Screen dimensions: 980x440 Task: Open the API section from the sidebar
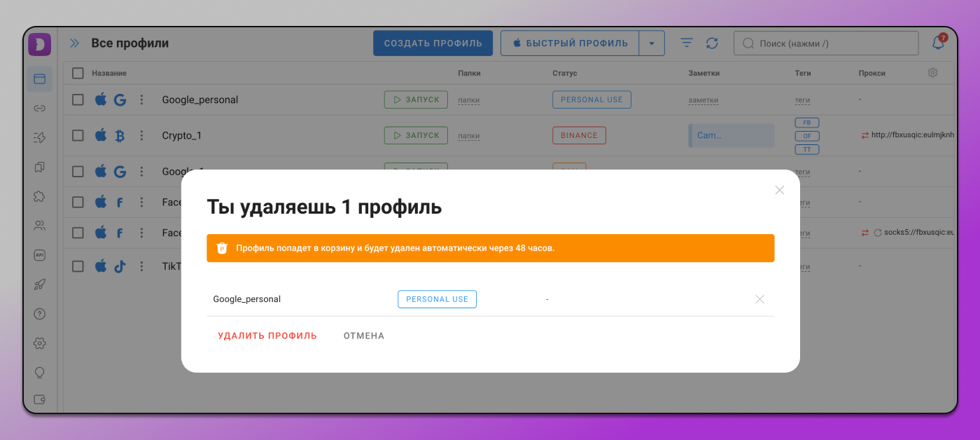(40, 255)
